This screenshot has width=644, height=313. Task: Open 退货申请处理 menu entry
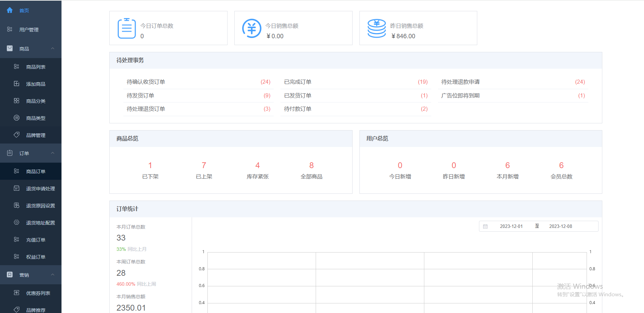(x=31, y=188)
